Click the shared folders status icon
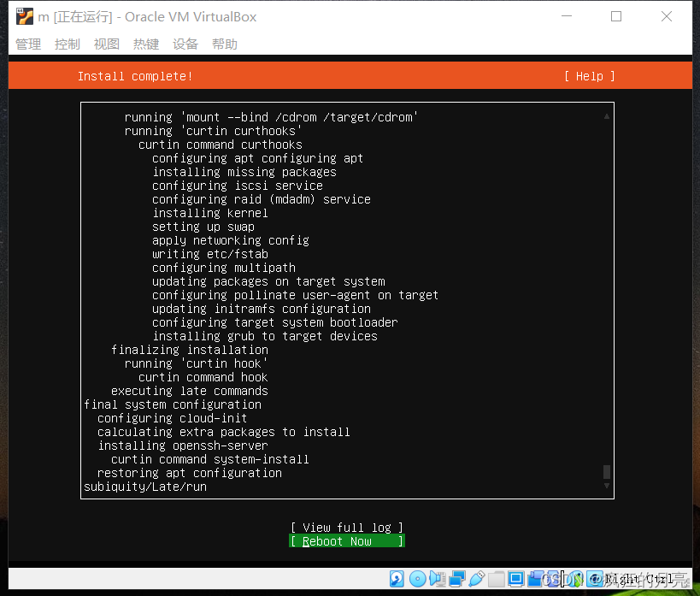The image size is (700, 596). coord(497,578)
